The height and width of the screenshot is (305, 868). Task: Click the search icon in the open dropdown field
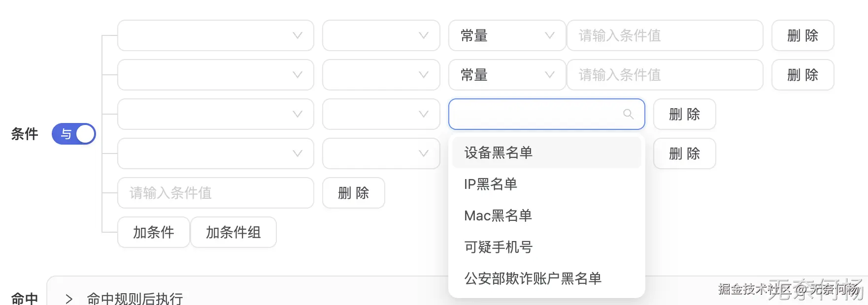[628, 114]
